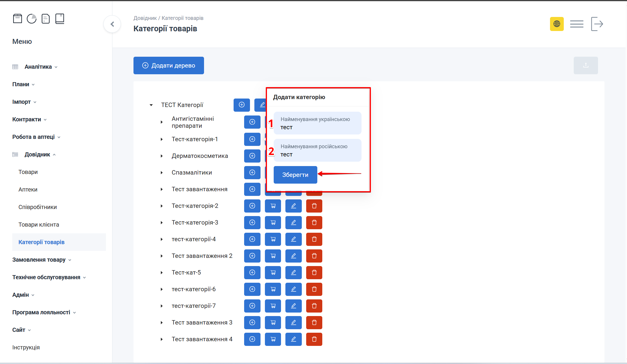The height and width of the screenshot is (364, 627).
Task: Click the Додати дерево button
Action: [169, 65]
